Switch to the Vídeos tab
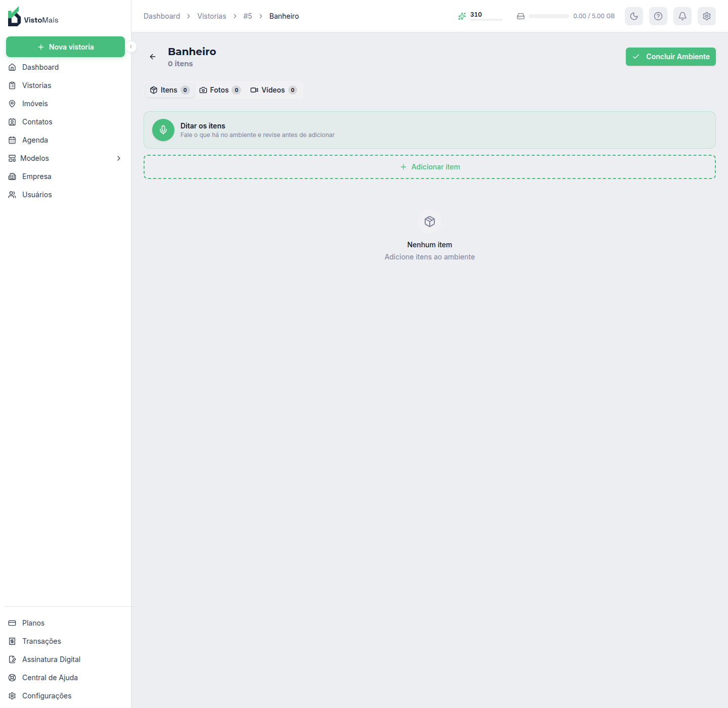The width and height of the screenshot is (728, 708). tap(274, 90)
